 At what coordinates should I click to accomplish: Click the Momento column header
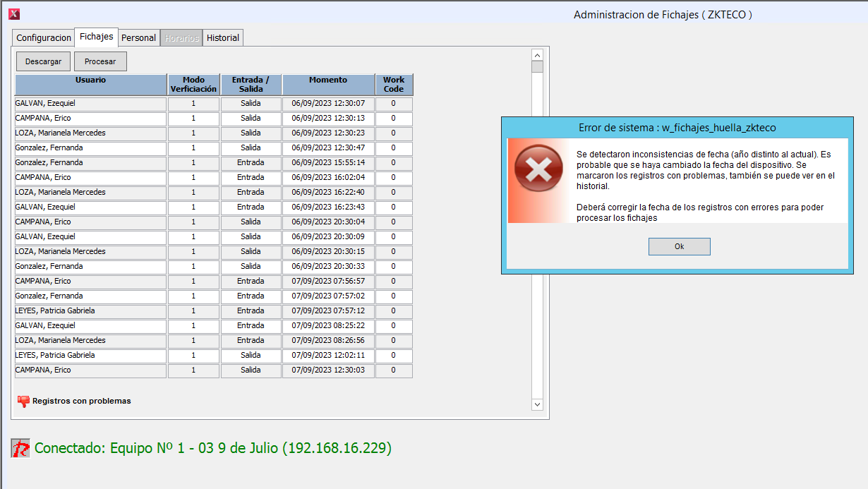click(x=328, y=85)
